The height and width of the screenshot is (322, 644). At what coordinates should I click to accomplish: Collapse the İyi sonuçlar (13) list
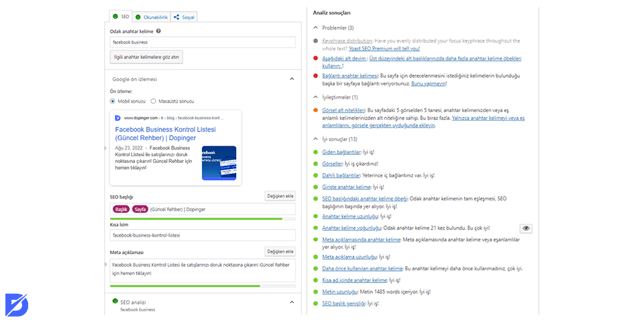(315, 139)
